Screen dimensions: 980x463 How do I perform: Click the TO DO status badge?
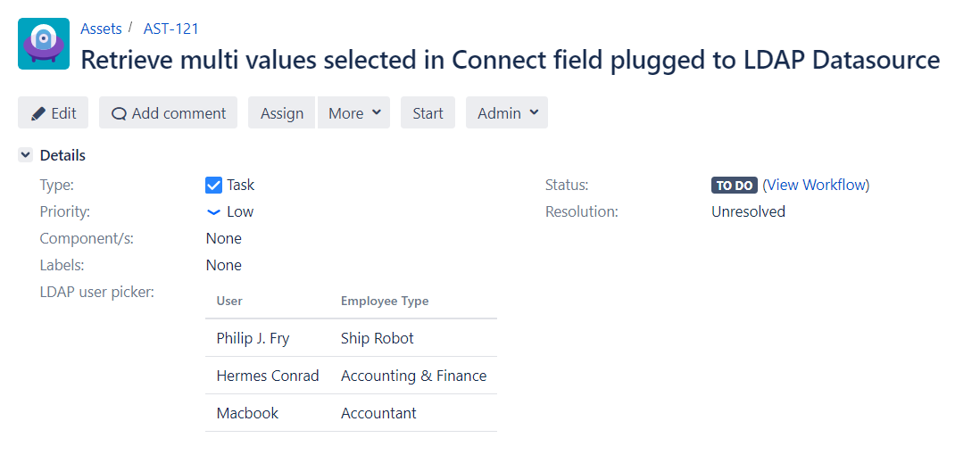pyautogui.click(x=734, y=186)
